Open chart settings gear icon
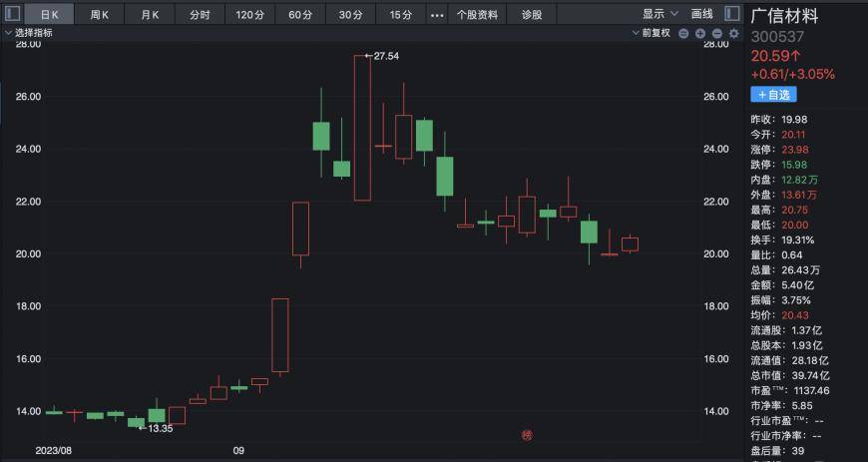Screen dimensions: 868x462 734,34
